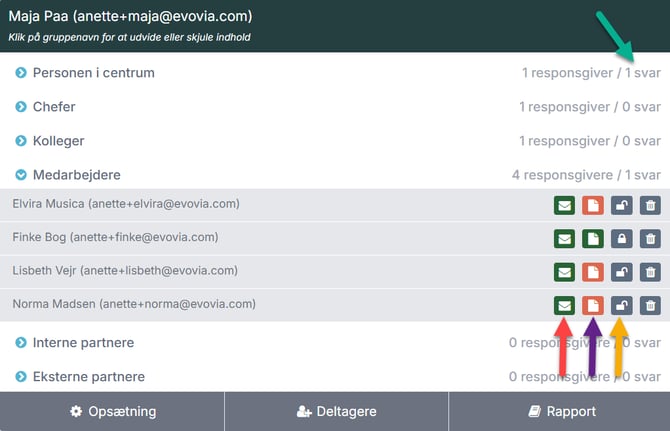Send email to Finke Bog
670x431 pixels.
[564, 239]
